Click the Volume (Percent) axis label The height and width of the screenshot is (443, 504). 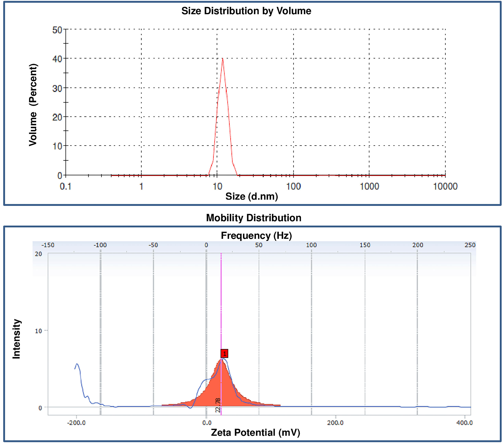click(x=33, y=105)
